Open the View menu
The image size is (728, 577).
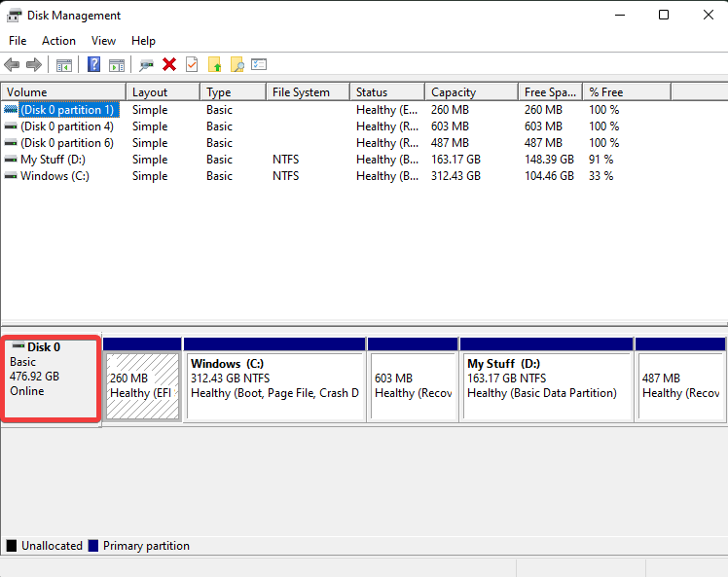103,41
